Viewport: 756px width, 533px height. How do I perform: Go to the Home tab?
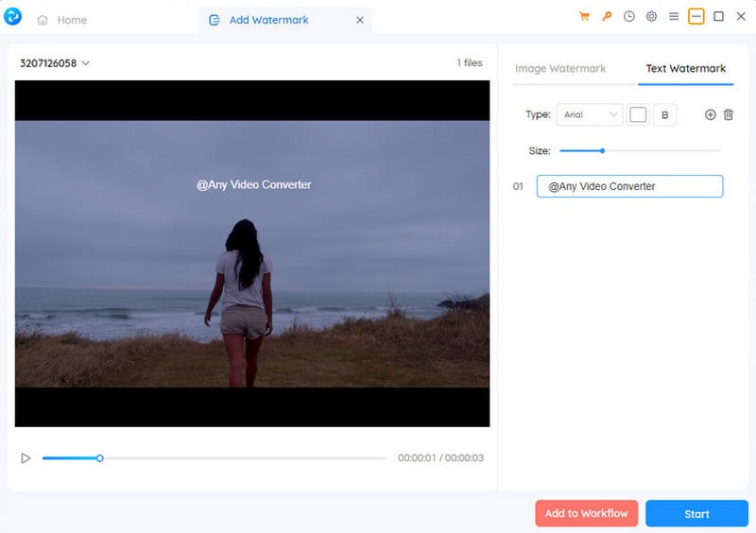[x=62, y=20]
